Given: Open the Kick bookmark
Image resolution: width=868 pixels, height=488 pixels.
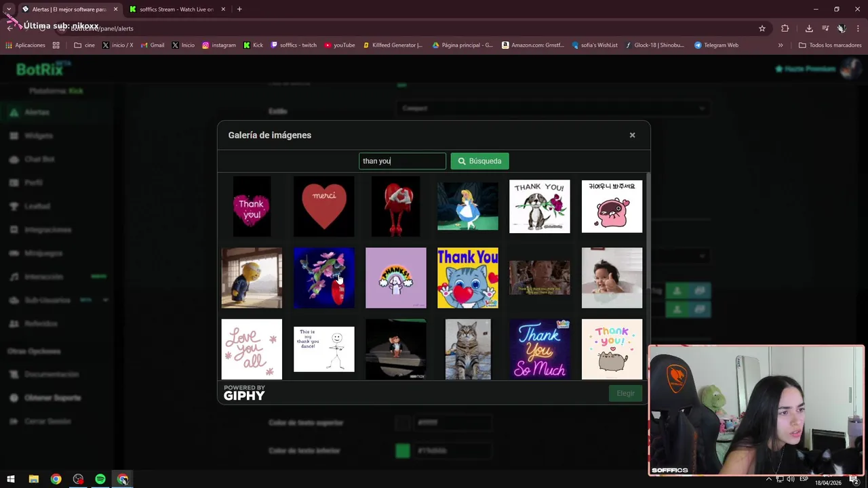Looking at the screenshot, I should [x=253, y=45].
